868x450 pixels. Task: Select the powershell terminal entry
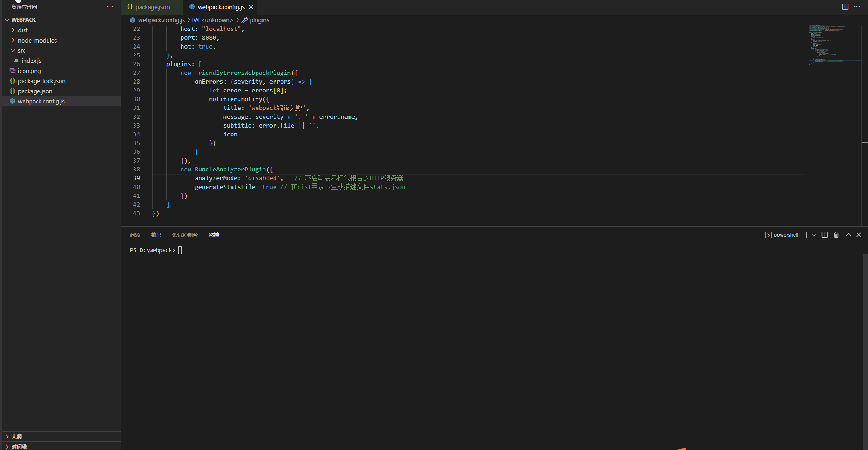[784, 235]
